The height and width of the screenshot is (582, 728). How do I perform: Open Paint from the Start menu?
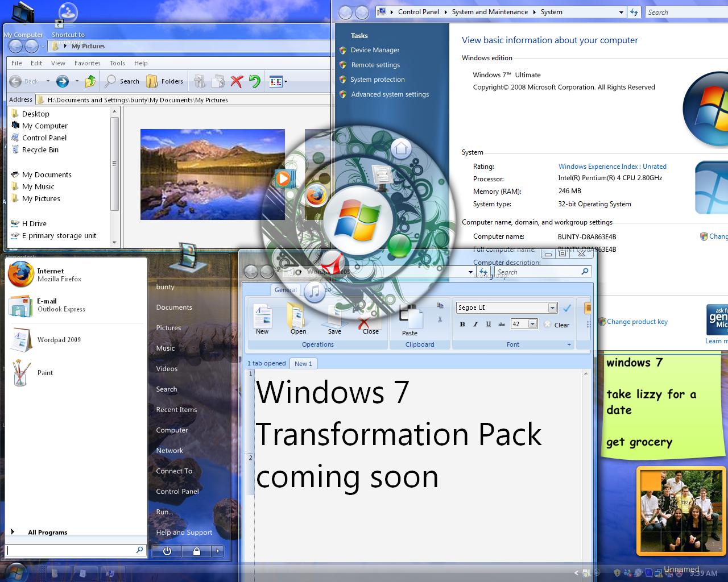[x=45, y=373]
